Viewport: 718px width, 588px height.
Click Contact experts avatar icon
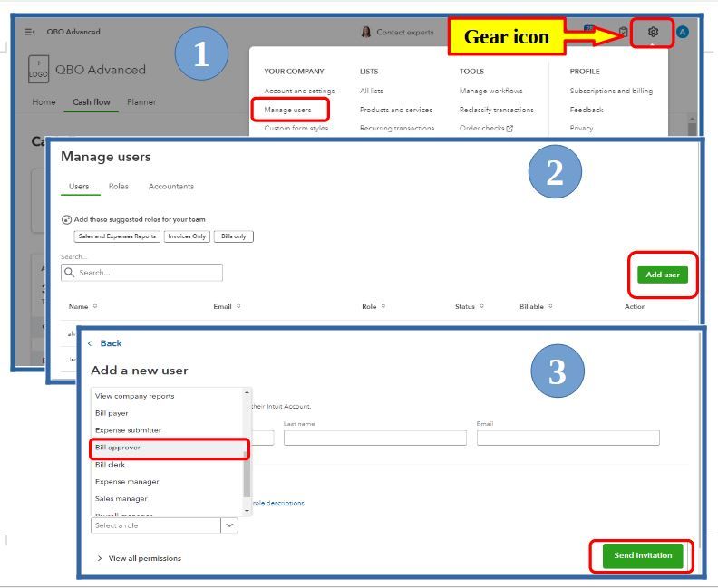coord(366,32)
